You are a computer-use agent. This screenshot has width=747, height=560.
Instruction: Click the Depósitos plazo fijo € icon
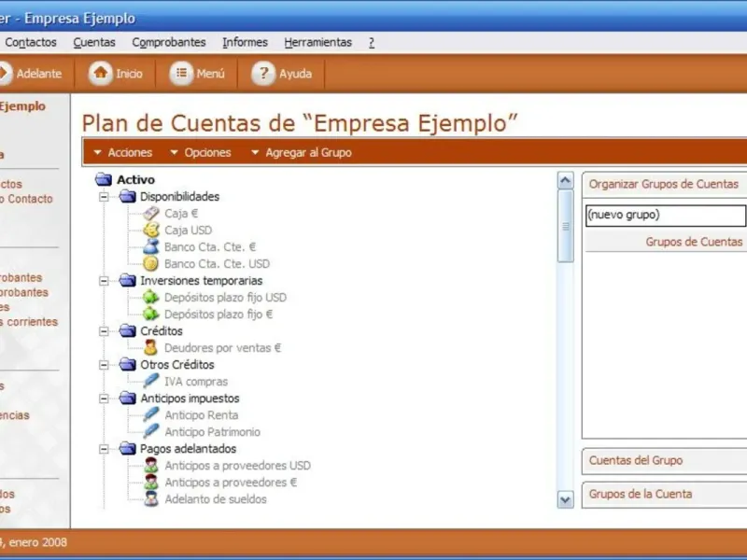[151, 314]
